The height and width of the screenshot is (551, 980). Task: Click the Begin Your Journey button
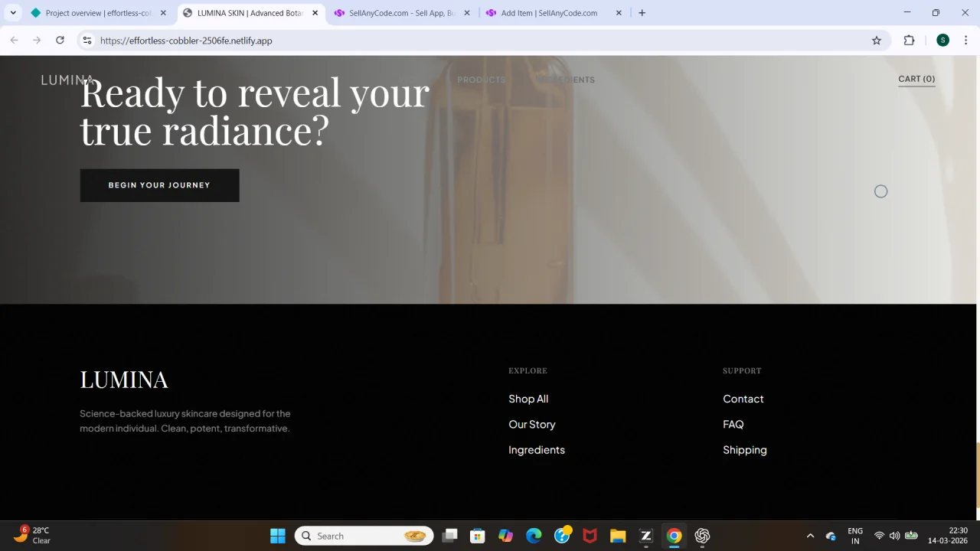click(x=159, y=185)
